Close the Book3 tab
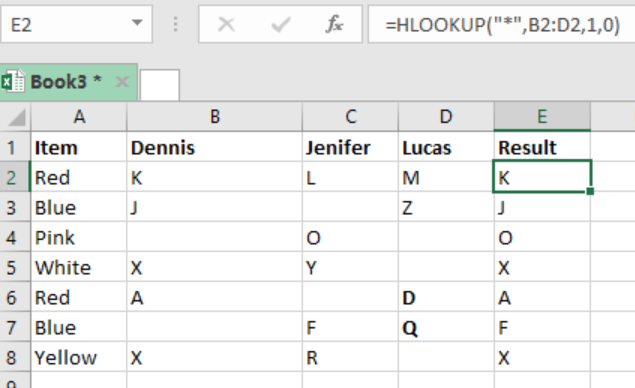The width and height of the screenshot is (635, 388). pyautogui.click(x=122, y=82)
